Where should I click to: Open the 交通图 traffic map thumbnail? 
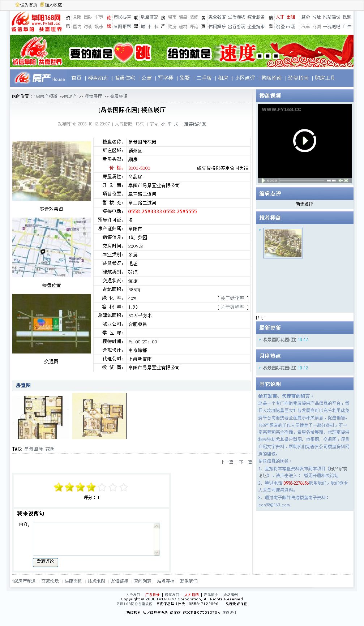pyautogui.click(x=52, y=323)
